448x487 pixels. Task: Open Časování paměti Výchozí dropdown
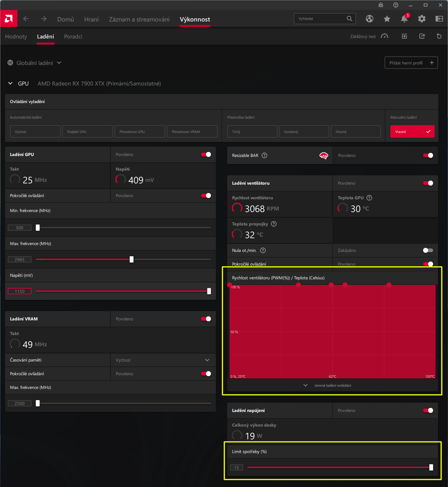pyautogui.click(x=163, y=360)
